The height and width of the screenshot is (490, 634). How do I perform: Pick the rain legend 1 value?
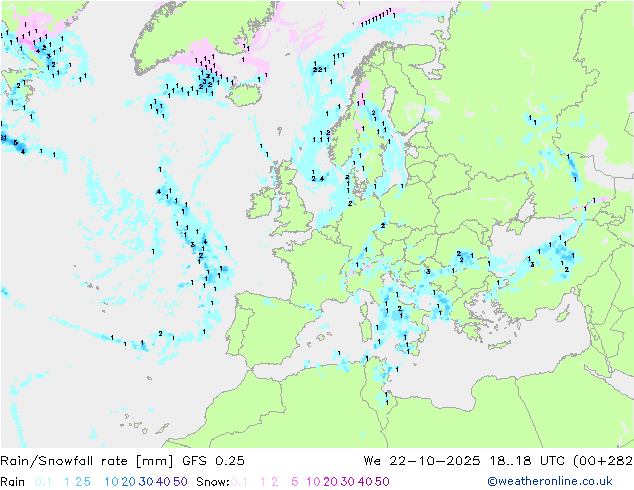67,482
